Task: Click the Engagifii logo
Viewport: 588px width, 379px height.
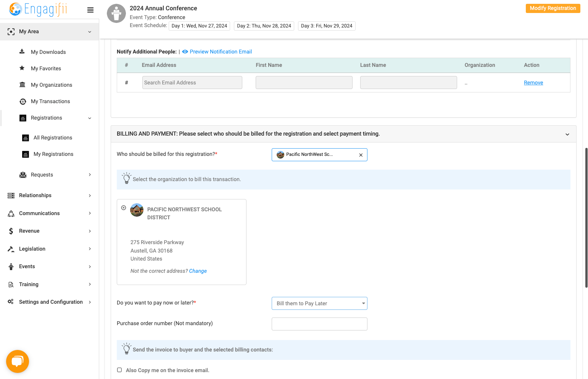Action: click(38, 9)
